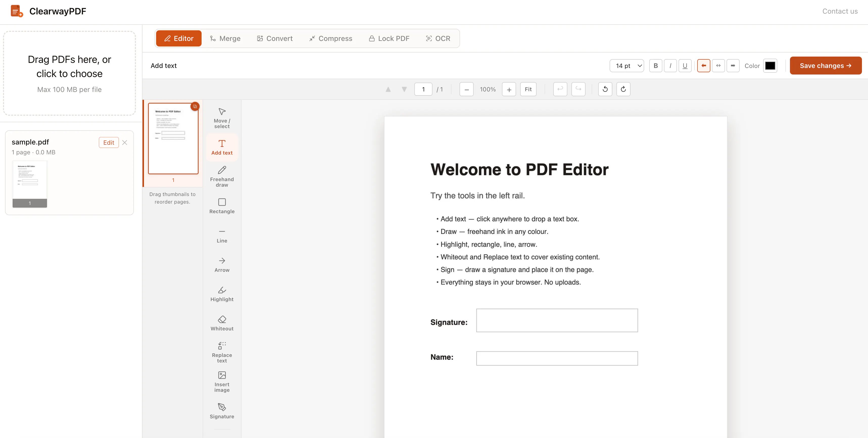Fit the page to the view

528,89
